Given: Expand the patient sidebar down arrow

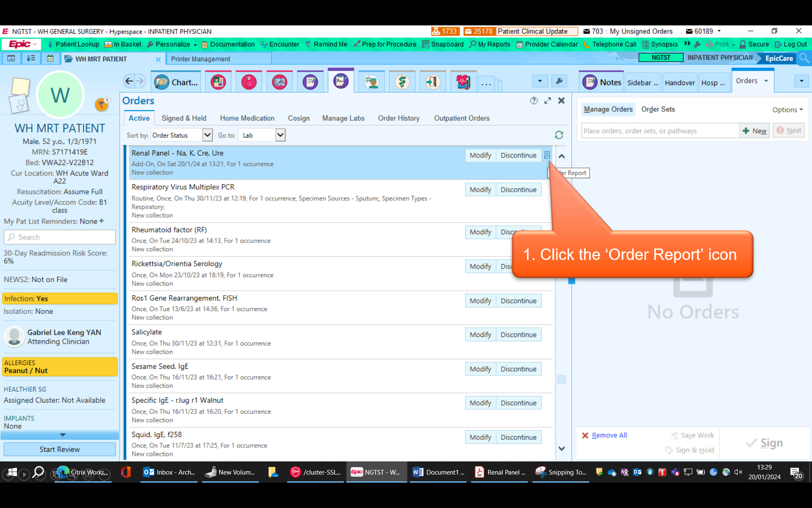Looking at the screenshot, I should coord(63,435).
